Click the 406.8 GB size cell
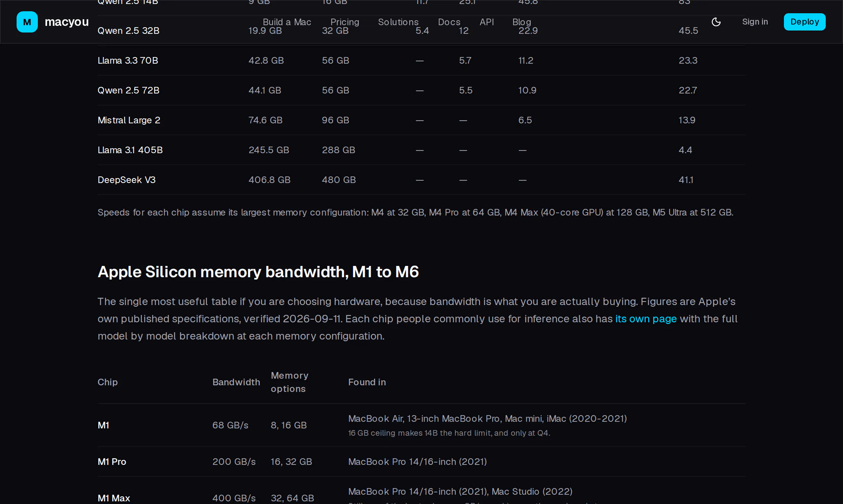 click(x=269, y=180)
